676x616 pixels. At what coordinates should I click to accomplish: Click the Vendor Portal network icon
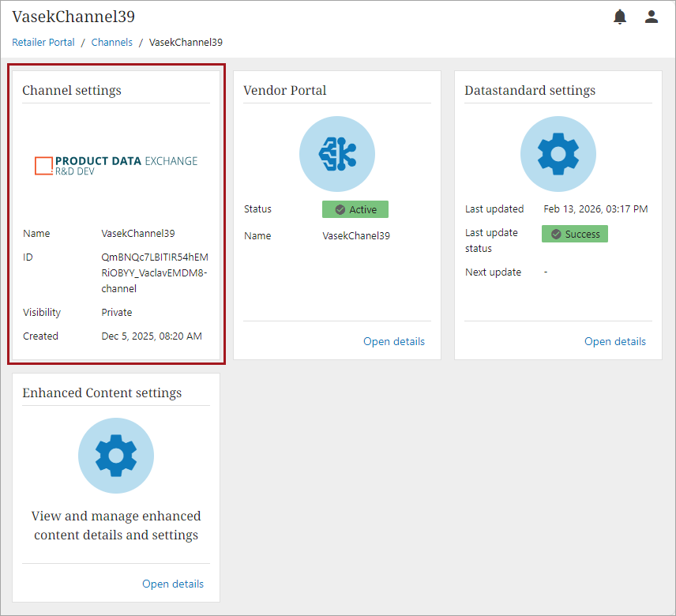[x=337, y=154]
